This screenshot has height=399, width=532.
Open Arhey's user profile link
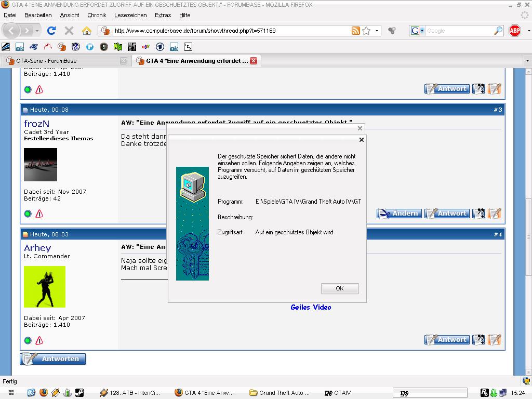tap(37, 248)
